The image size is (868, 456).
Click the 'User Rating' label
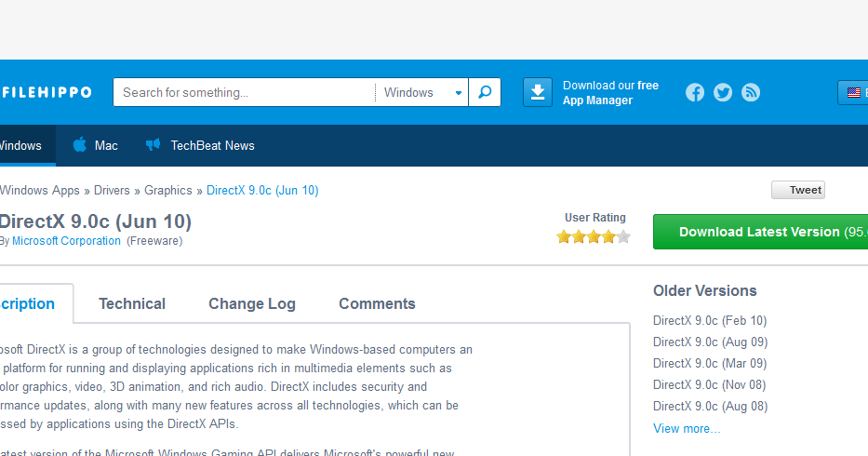coord(595,218)
